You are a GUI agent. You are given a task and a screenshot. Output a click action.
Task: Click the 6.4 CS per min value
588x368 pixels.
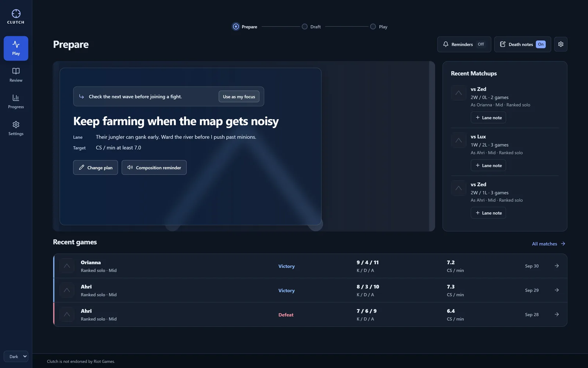[x=451, y=311]
